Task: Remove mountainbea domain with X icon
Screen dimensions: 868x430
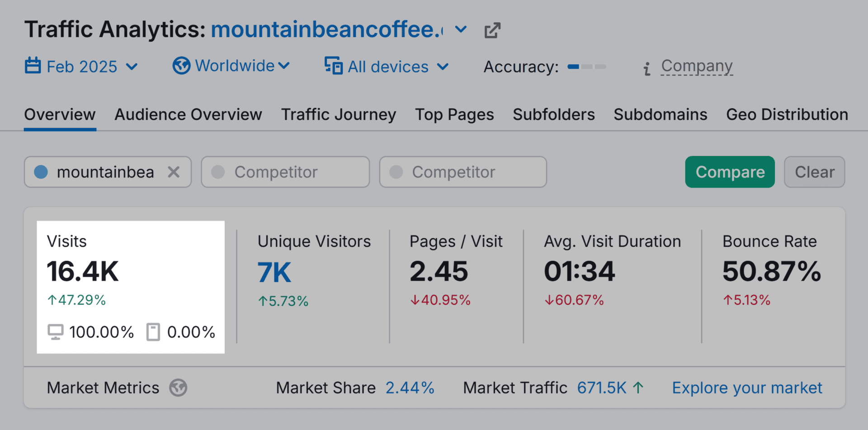Action: point(174,172)
